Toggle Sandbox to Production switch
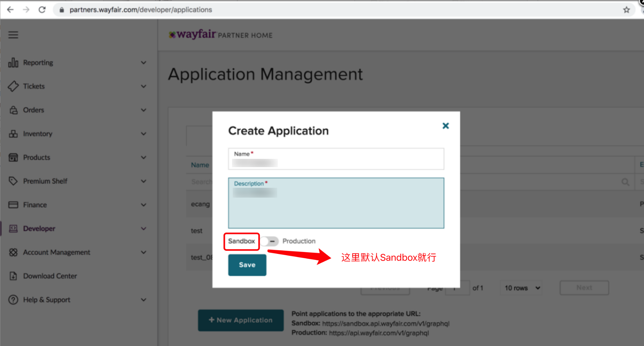This screenshot has height=346, width=644. click(269, 241)
